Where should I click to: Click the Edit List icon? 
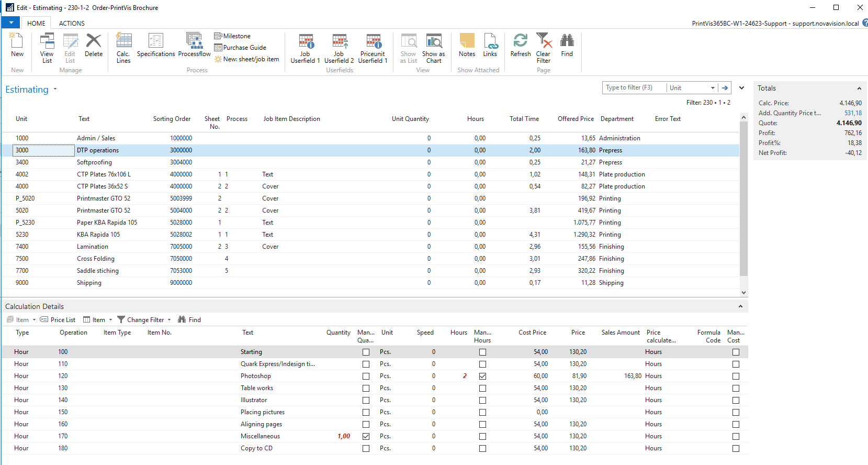pyautogui.click(x=70, y=41)
